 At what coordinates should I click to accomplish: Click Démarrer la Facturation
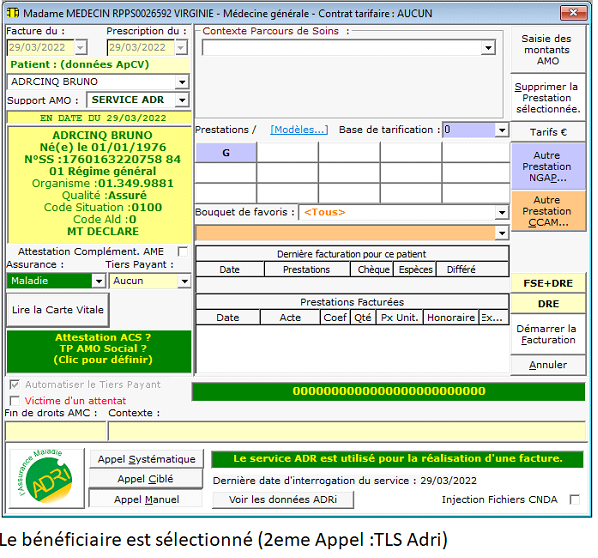point(548,334)
